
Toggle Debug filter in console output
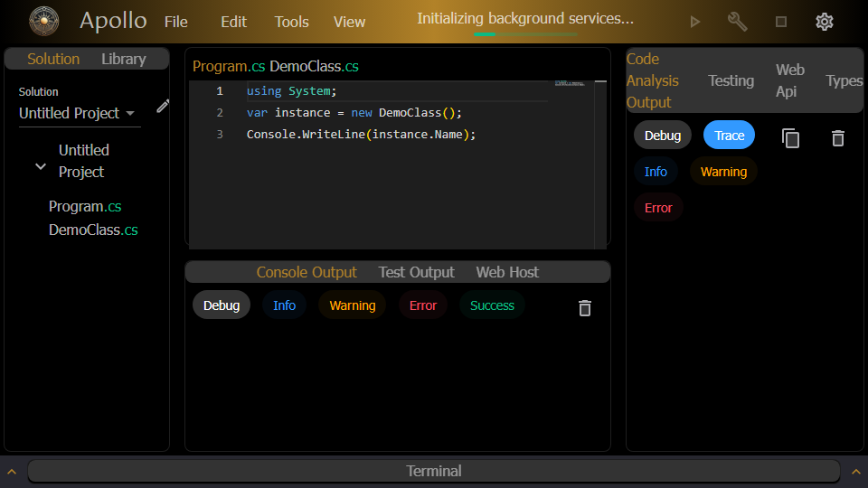[x=222, y=305]
